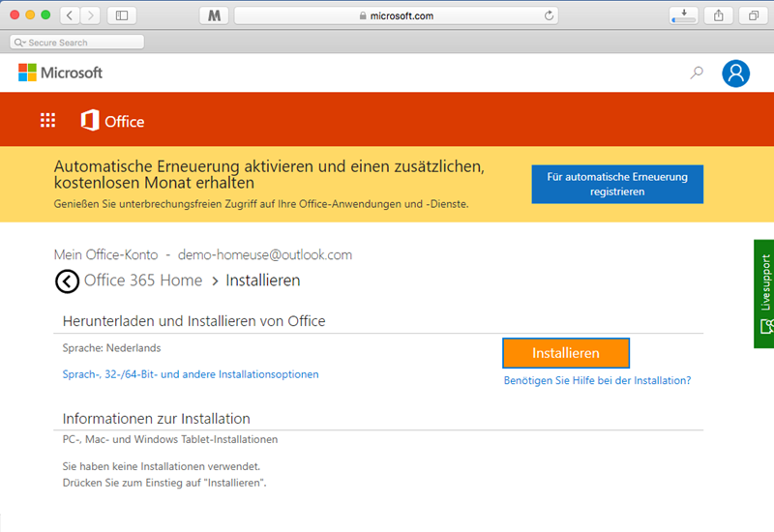
Task: Click the Sprache: Nederlands text
Action: coord(111,348)
